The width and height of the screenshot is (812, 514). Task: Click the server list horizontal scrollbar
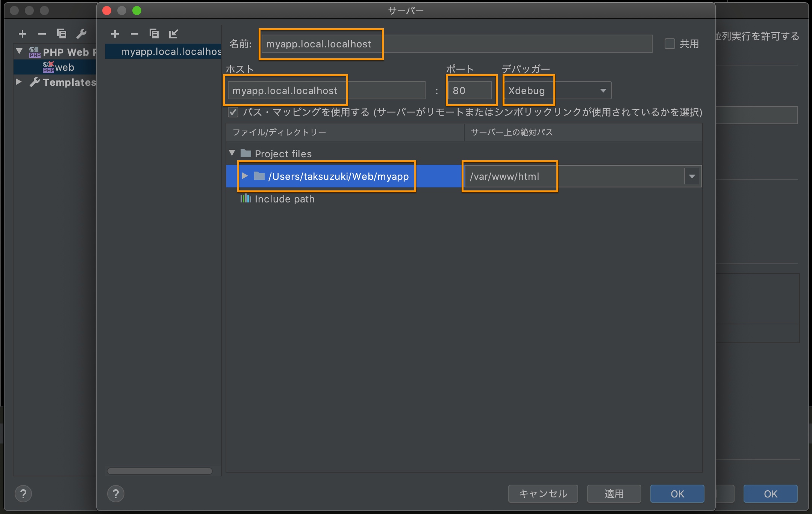point(160,471)
